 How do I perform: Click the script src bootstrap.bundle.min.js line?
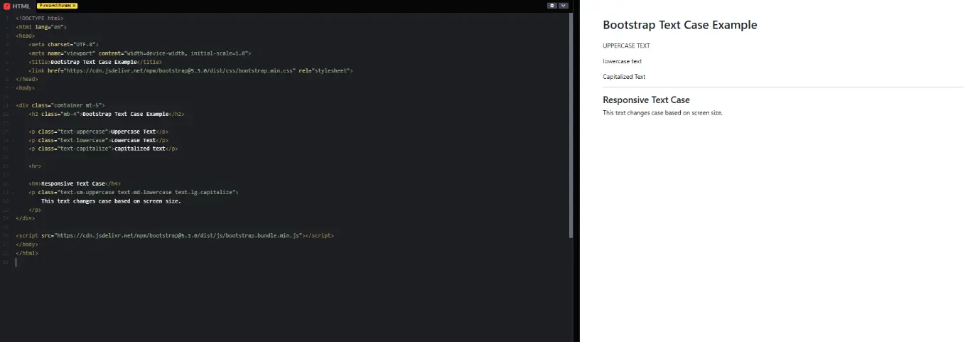[175, 235]
